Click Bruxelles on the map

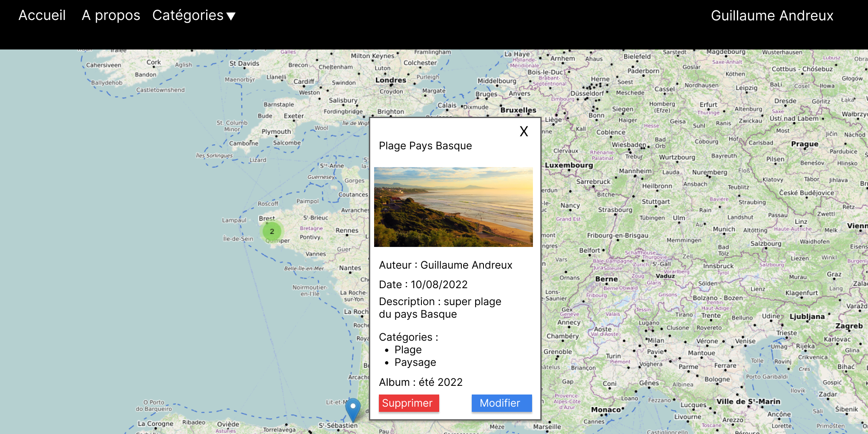coord(518,110)
